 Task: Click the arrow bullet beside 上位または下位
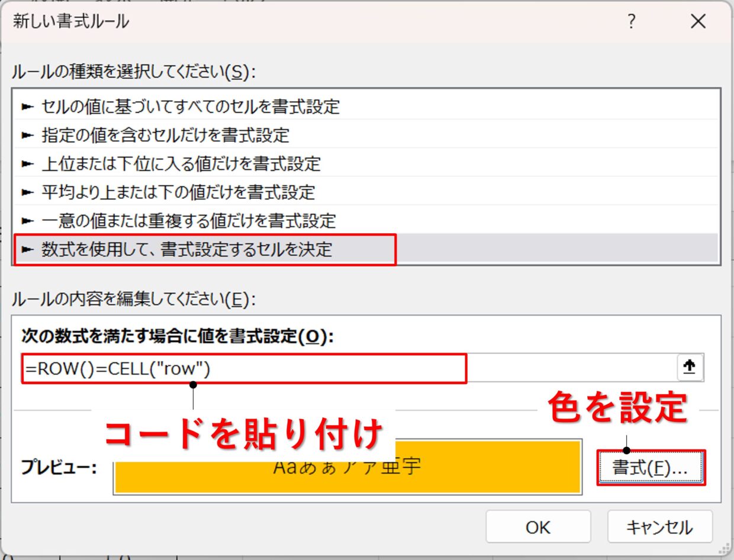27,164
